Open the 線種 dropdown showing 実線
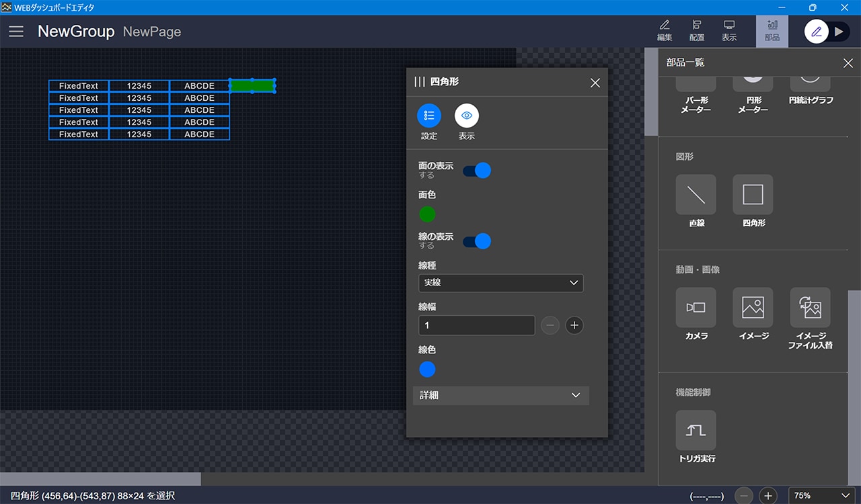Screen dimensions: 861x504 coord(500,283)
